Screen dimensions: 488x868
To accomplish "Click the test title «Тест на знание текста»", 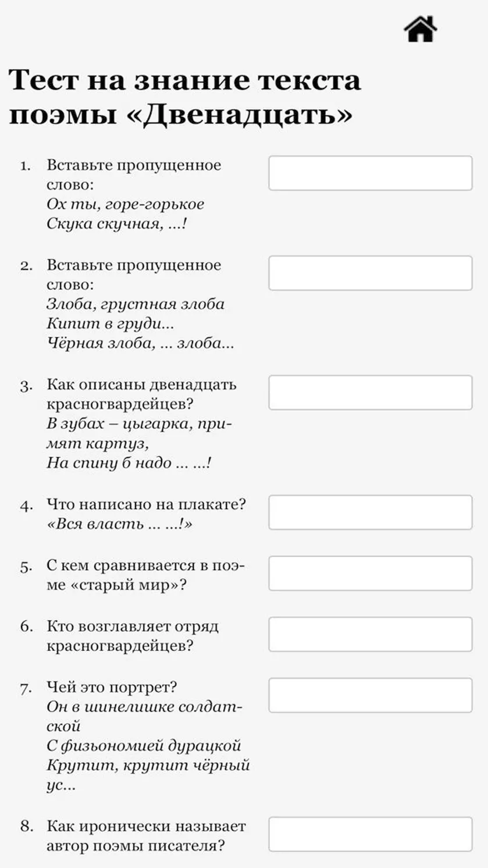I will pyautogui.click(x=185, y=79).
